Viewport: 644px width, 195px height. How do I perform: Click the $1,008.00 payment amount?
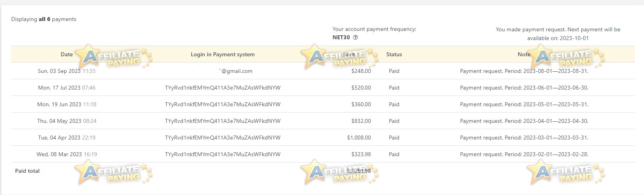point(359,138)
